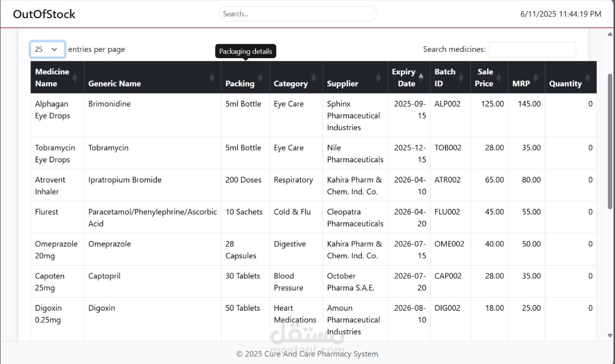Select the Capoten 25mg cell
The height and width of the screenshot is (364, 615).
click(57, 281)
